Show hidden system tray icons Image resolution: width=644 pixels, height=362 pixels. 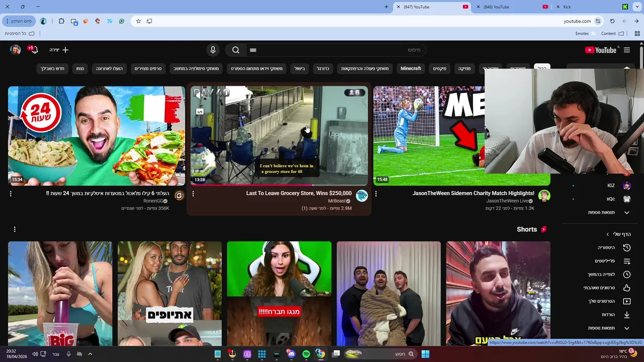pos(90,354)
